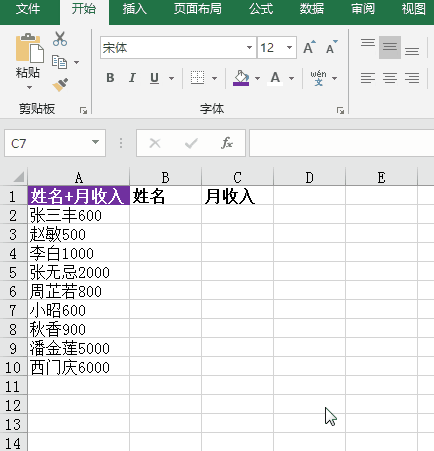Select cell 姓名+月收入

[x=79, y=196]
